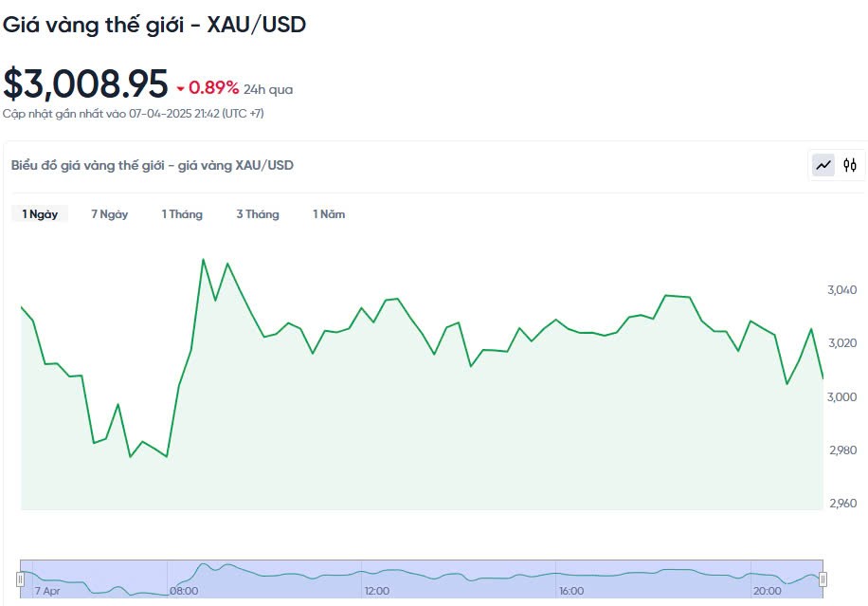
Task: Select the 1 Ngày time range tab
Action: coord(40,214)
